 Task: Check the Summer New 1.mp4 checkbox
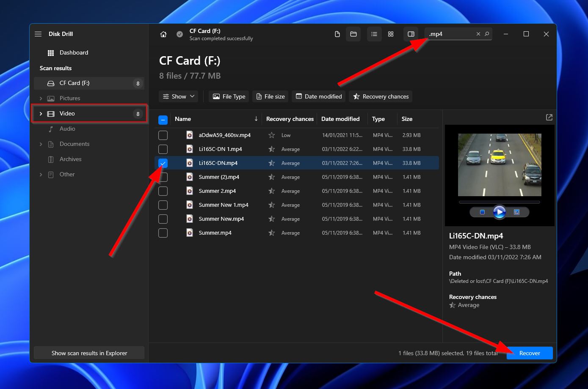(x=163, y=205)
